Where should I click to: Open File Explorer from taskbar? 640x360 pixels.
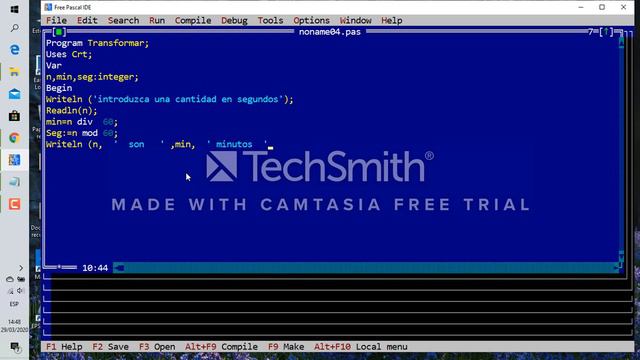[14, 72]
